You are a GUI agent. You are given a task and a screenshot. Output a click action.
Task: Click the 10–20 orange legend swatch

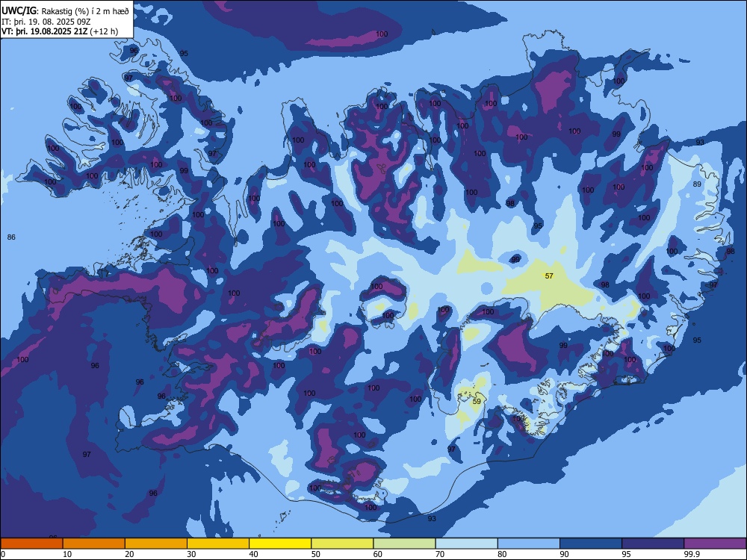[x=94, y=544]
